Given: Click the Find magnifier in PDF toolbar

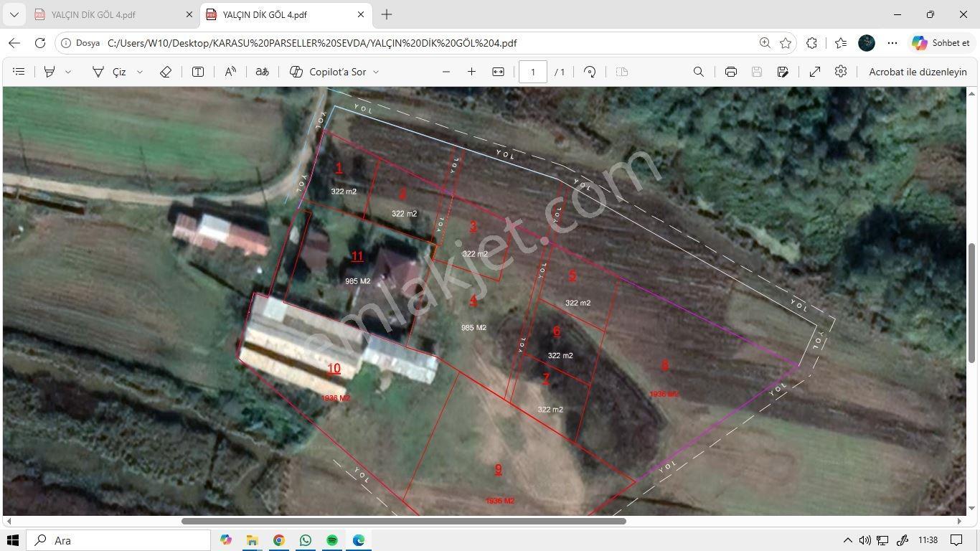Looking at the screenshot, I should tap(698, 72).
